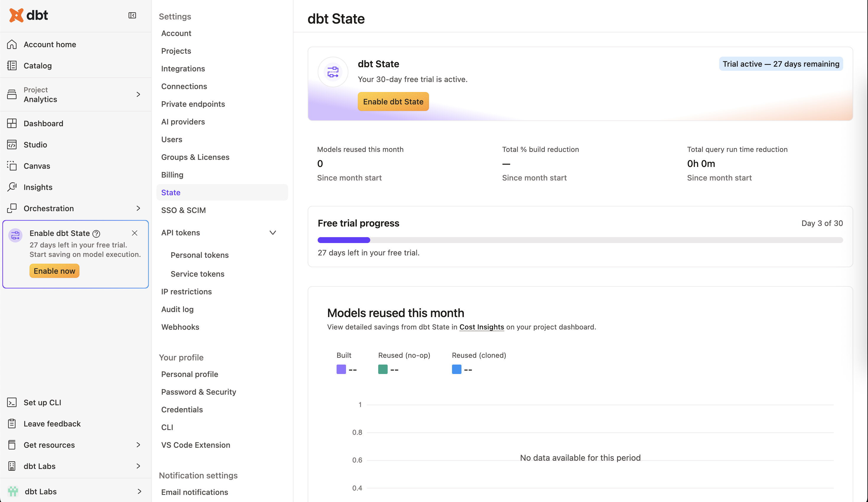Expand the Get resources chevron

(x=138, y=445)
